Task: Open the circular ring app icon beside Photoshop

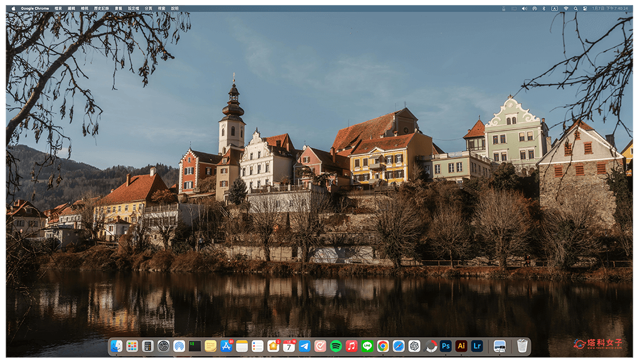Action: [x=430, y=346]
